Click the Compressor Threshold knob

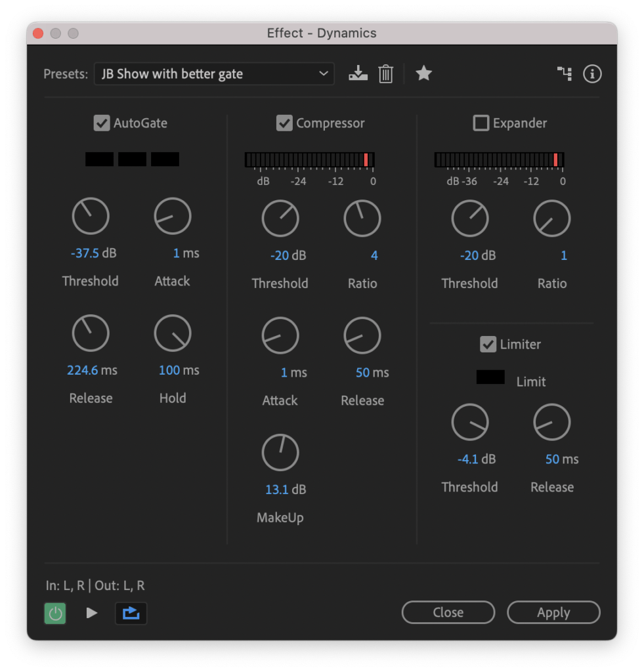tap(280, 218)
